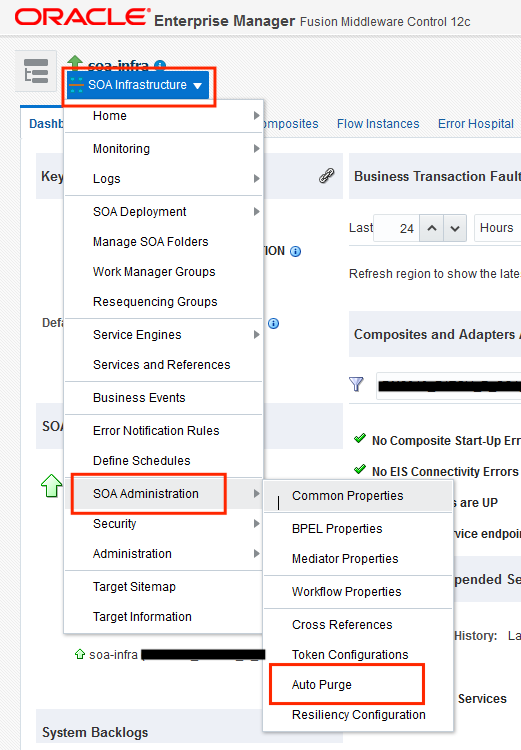Select Services and References menu item
This screenshot has width=521, height=750.
pyautogui.click(x=163, y=364)
